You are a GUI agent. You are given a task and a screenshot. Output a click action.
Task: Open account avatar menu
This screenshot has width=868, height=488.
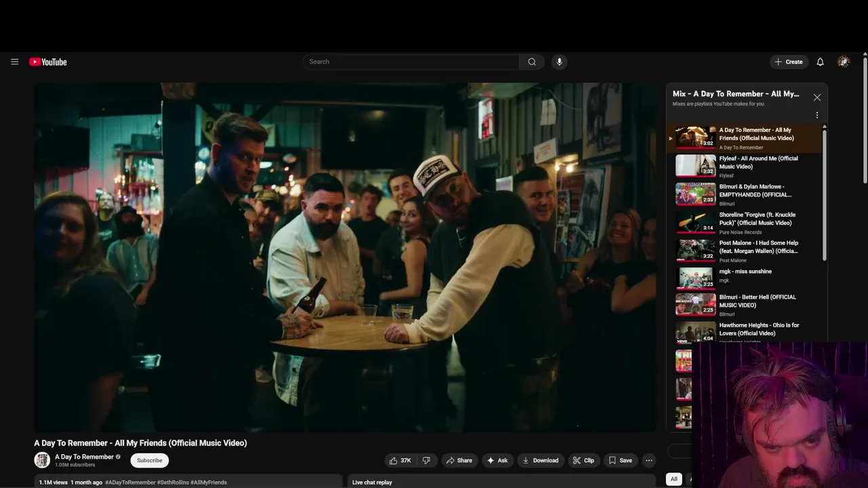(844, 62)
